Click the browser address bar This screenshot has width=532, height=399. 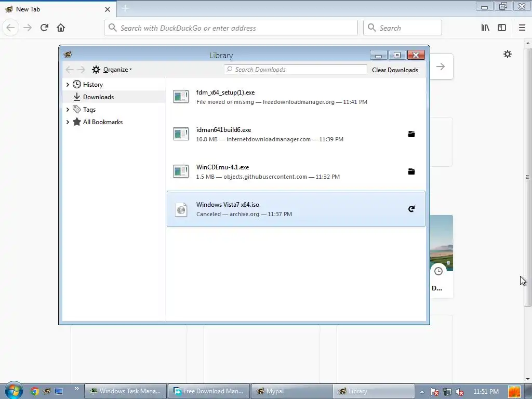click(231, 28)
